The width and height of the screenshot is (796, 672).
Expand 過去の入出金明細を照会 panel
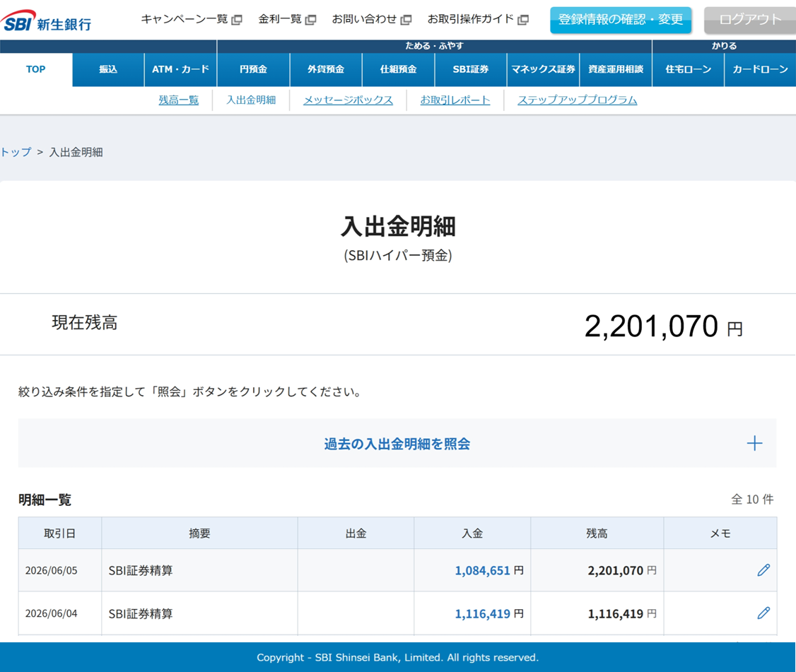coord(397,443)
